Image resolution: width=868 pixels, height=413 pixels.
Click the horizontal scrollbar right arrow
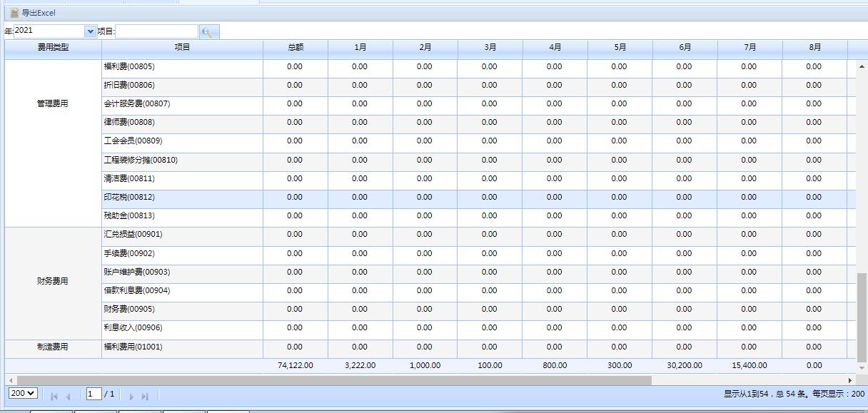point(850,380)
